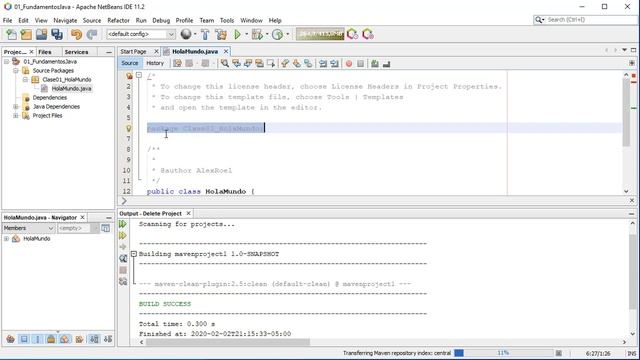Click the red Start Macro Recording icon

click(349, 64)
